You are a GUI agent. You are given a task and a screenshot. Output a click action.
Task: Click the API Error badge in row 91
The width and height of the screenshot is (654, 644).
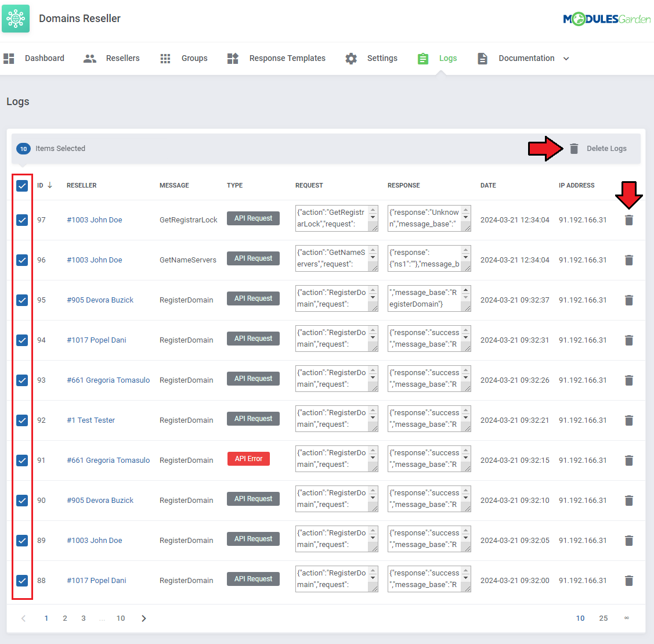click(248, 459)
